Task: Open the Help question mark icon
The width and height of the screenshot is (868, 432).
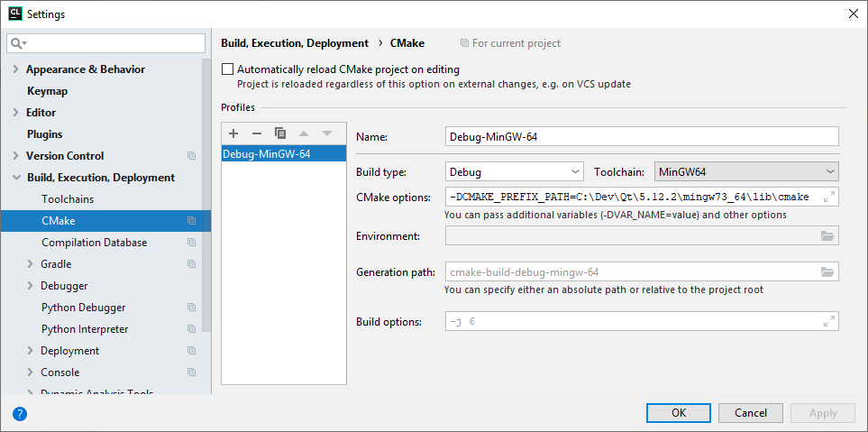Action: (x=20, y=414)
